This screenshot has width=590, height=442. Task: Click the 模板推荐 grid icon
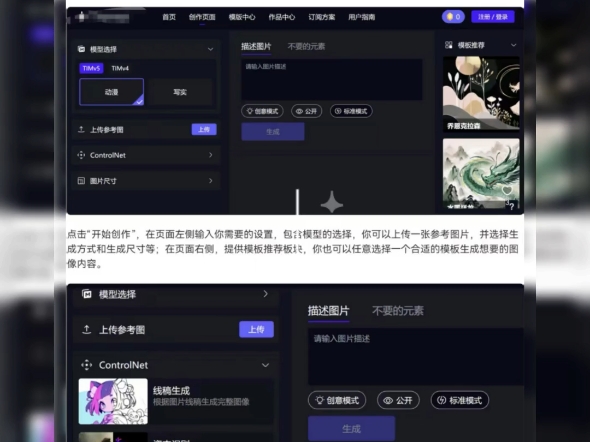(x=449, y=45)
